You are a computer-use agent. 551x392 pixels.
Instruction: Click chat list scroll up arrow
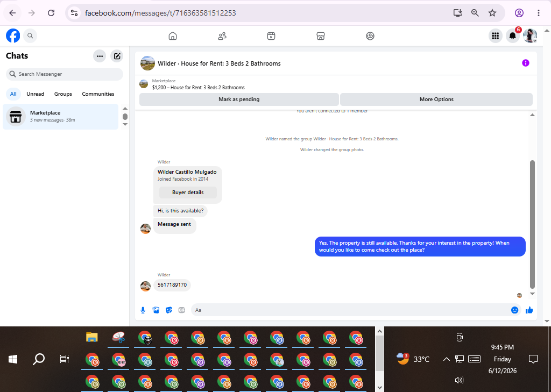pyautogui.click(x=125, y=109)
